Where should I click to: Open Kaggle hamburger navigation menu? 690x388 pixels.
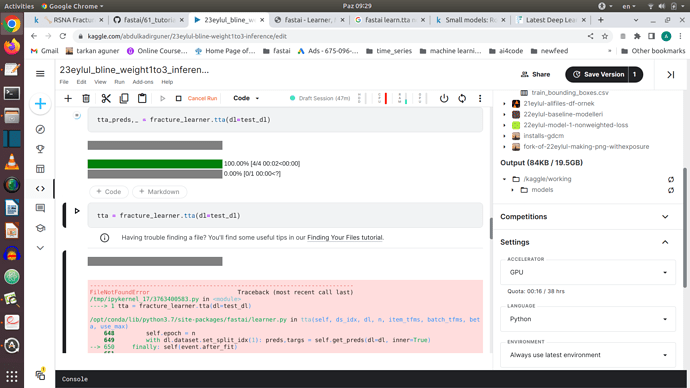[40, 73]
